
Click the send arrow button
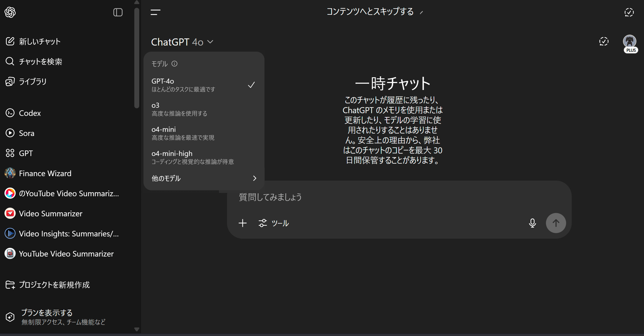[556, 223]
